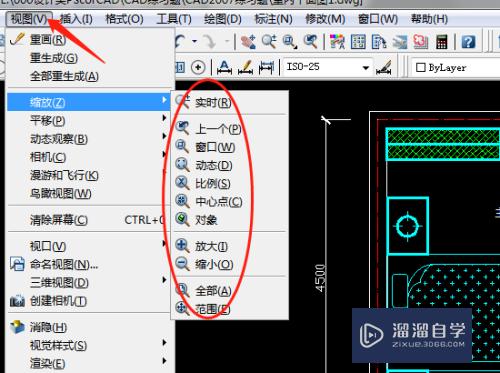This screenshot has width=500, height=373.
Task: Open the 修改(M) menu
Action: coord(325,19)
